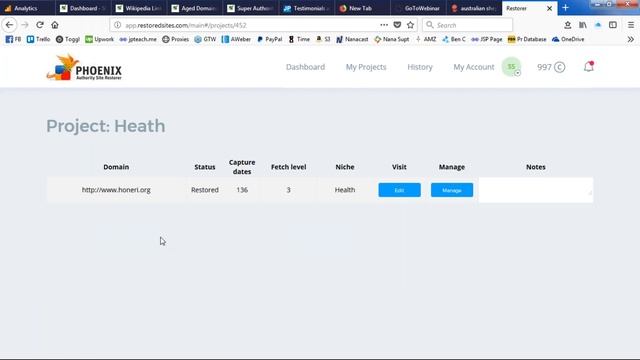Open a new tab with plus button
The height and width of the screenshot is (360, 640).
[565, 8]
